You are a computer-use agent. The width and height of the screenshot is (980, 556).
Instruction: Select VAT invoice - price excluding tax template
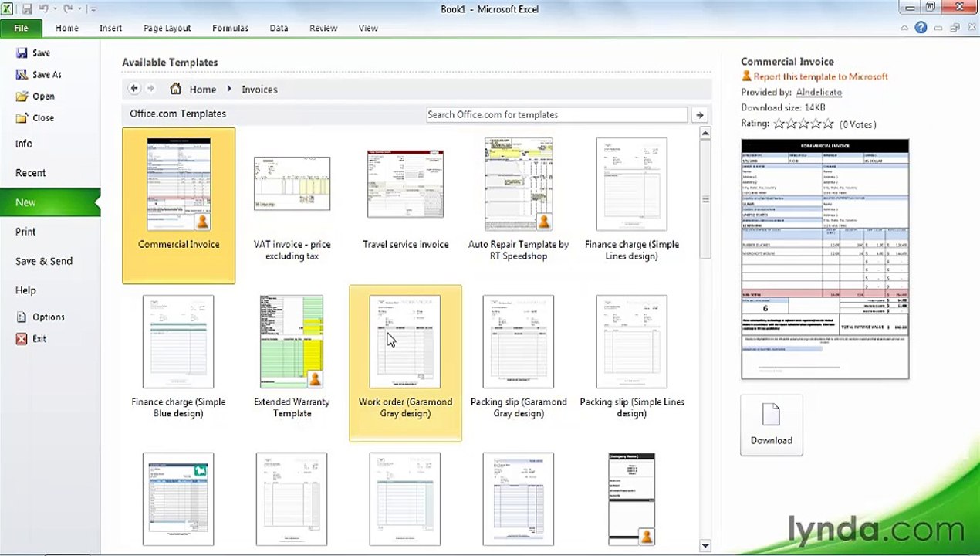click(x=292, y=205)
